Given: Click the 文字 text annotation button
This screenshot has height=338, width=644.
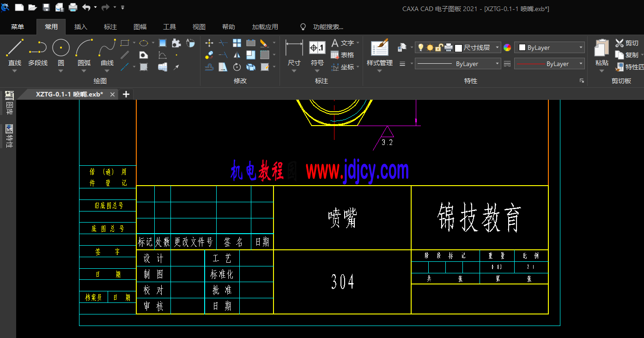Looking at the screenshot, I should 342,43.
